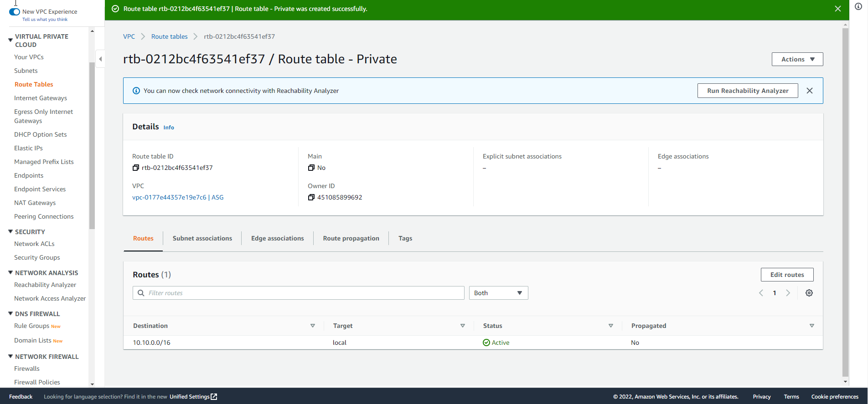Viewport: 868px width, 404px height.
Task: Click the Edit routes button
Action: click(x=787, y=275)
